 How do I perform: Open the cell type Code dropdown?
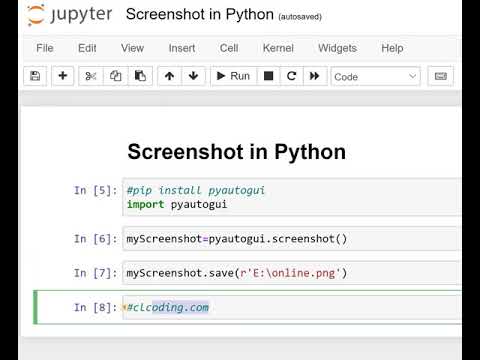(376, 77)
